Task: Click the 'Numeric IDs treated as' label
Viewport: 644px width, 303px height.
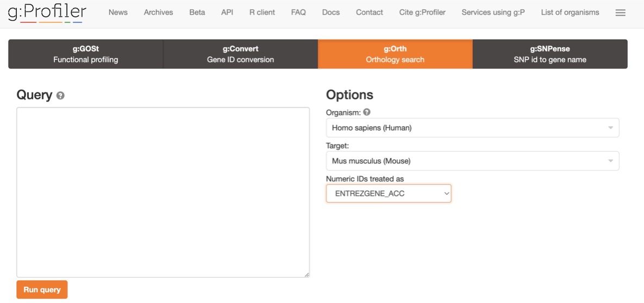Action: click(365, 179)
